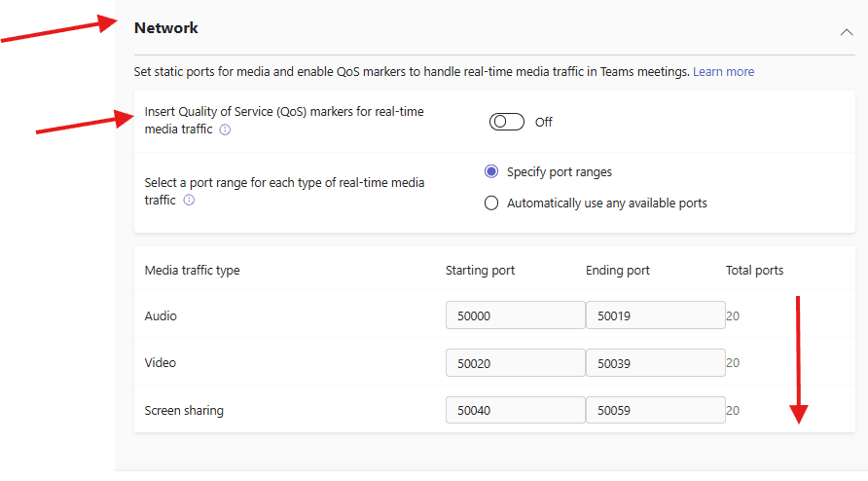Click the Audio ending port field
The height and width of the screenshot is (481, 868).
click(x=655, y=316)
